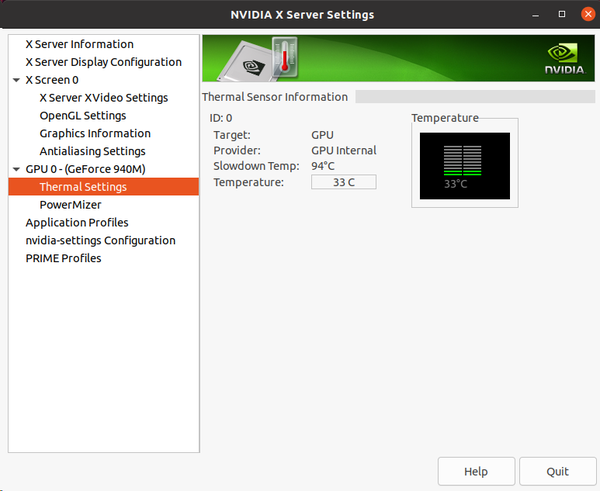
Task: Collapse the GPU 0 tree arrow
Action: (16, 169)
